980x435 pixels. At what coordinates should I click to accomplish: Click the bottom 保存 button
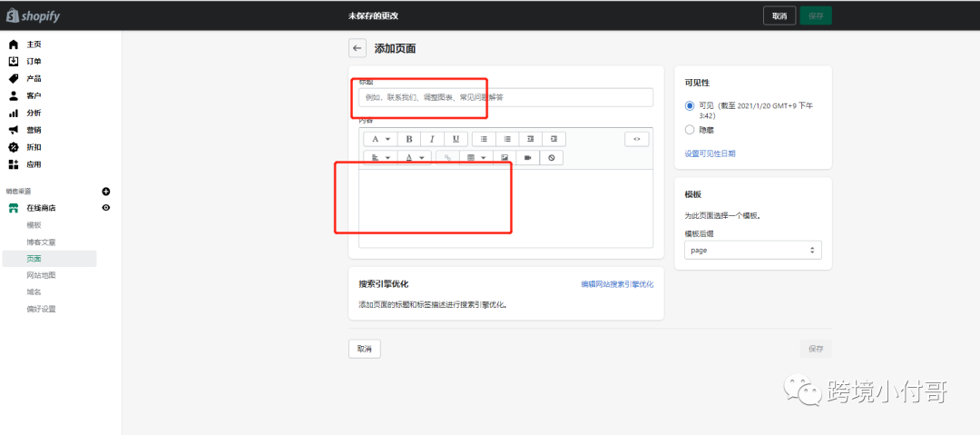pos(816,349)
